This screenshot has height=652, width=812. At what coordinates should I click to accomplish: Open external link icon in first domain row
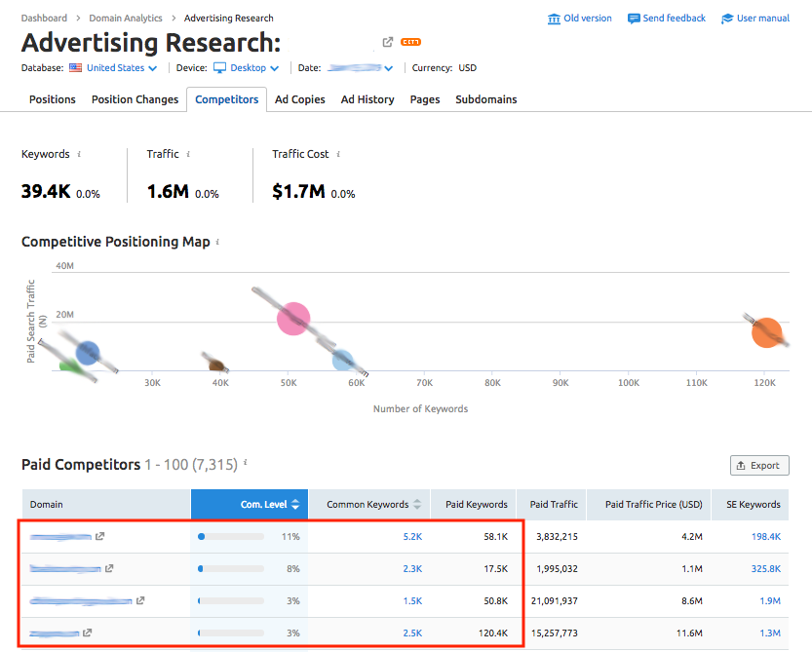click(99, 537)
